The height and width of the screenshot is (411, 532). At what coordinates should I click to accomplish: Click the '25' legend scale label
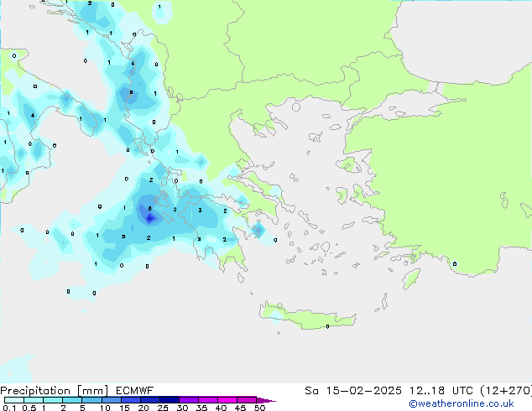pos(163,408)
